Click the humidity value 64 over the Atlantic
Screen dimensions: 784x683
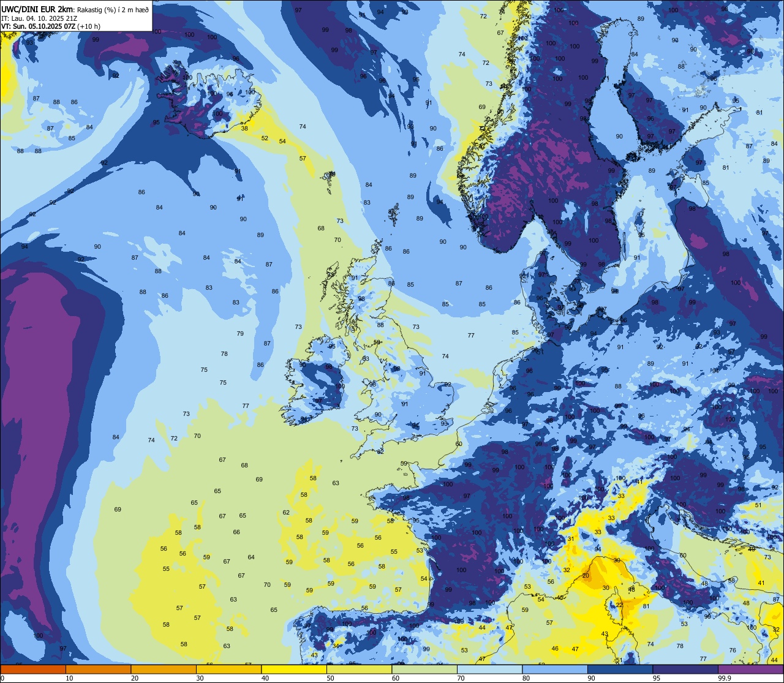pyautogui.click(x=251, y=557)
